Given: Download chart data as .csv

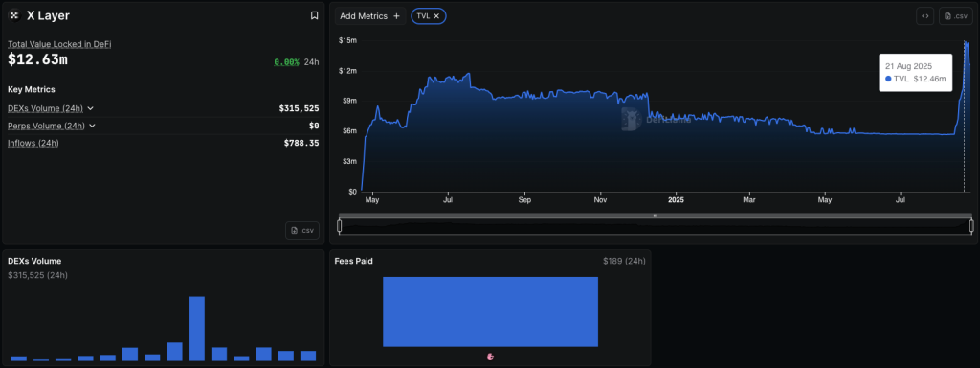Looking at the screenshot, I should coord(955,16).
